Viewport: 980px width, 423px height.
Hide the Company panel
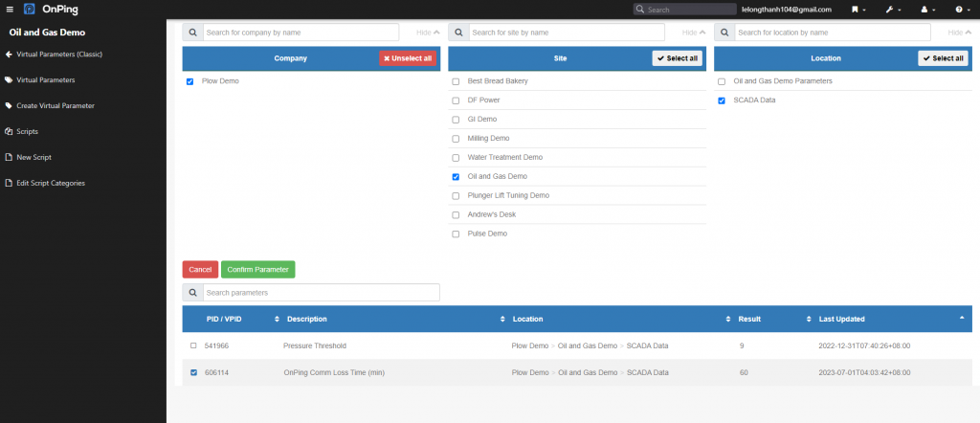[x=428, y=33]
